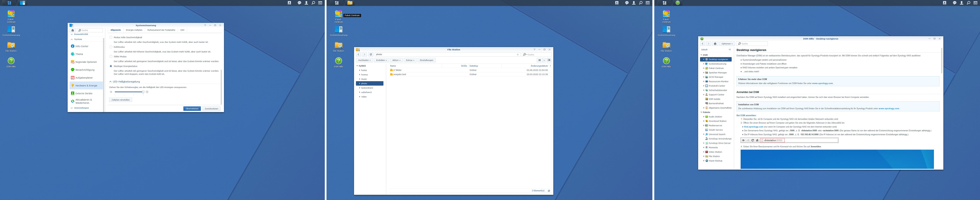The width and height of the screenshot is (980, 200).
Task: Click Suche field in Systemsteuerung
Action: (90, 30)
